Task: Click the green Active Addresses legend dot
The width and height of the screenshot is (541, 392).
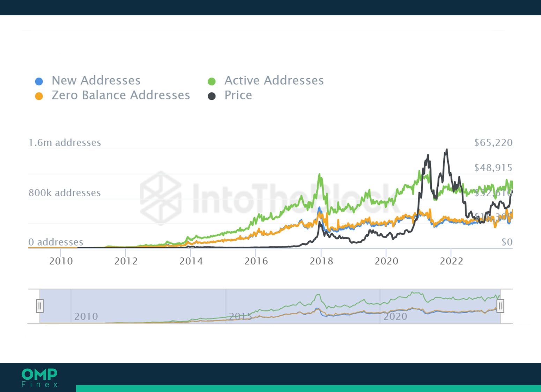Action: [212, 81]
